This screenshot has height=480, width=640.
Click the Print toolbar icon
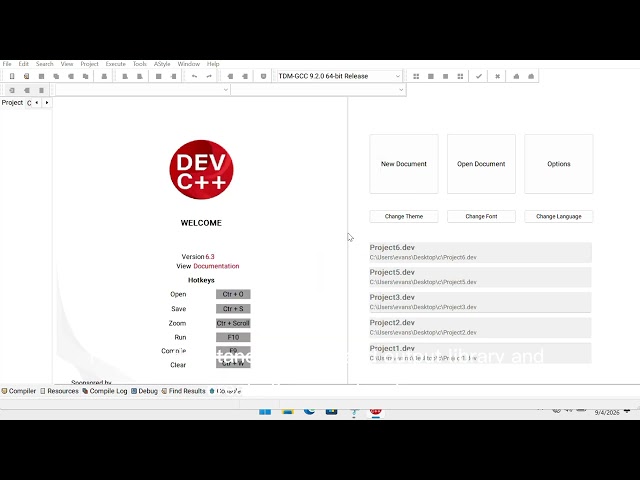[x=104, y=76]
